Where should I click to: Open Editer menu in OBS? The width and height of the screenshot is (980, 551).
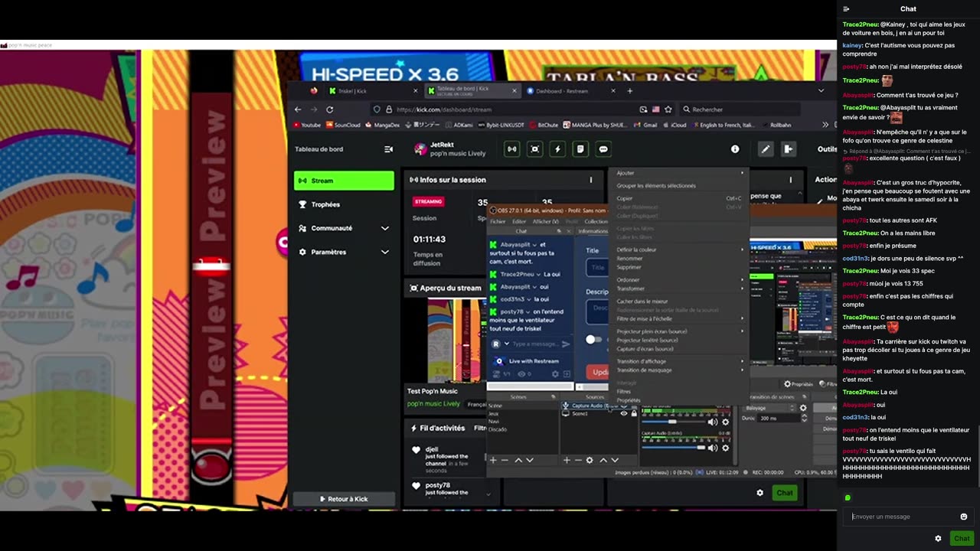tap(519, 221)
